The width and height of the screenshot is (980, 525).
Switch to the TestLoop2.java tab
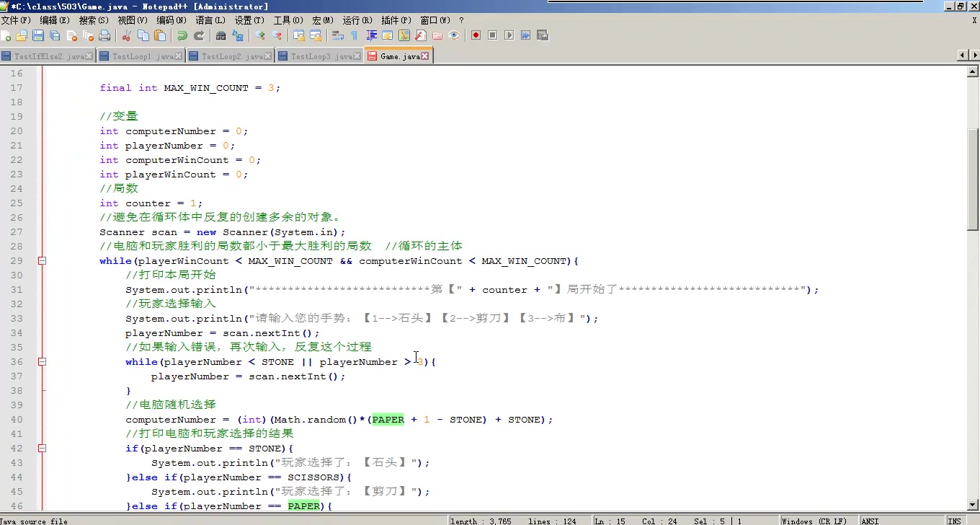pyautogui.click(x=231, y=56)
